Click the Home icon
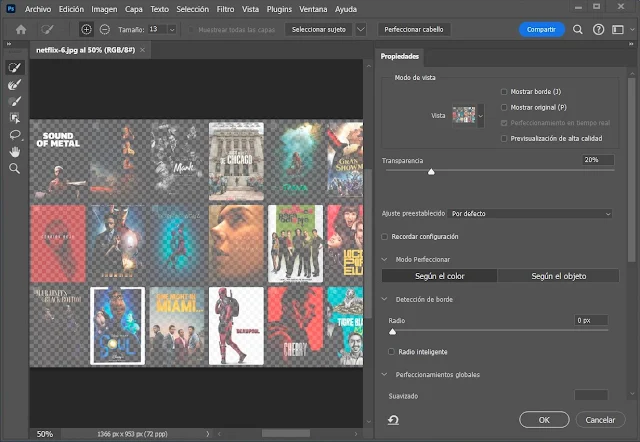The width and height of the screenshot is (640, 442). pos(21,29)
